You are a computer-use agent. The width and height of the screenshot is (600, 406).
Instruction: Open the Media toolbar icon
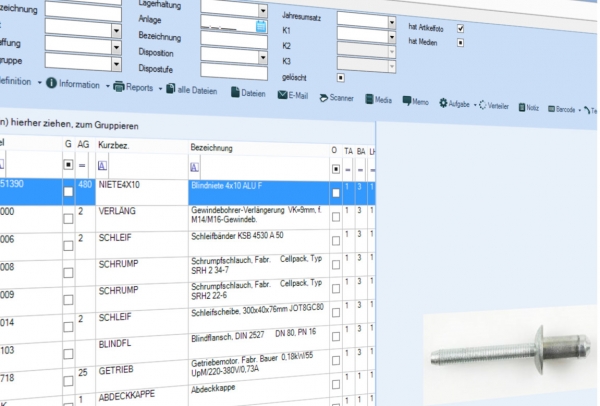click(377, 100)
